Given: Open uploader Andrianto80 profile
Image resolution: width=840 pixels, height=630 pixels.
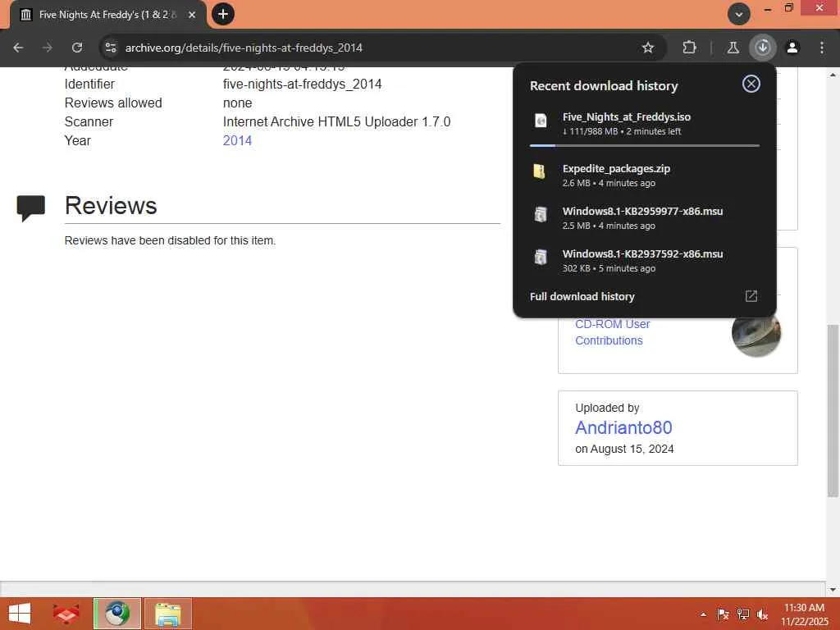Looking at the screenshot, I should (x=623, y=427).
